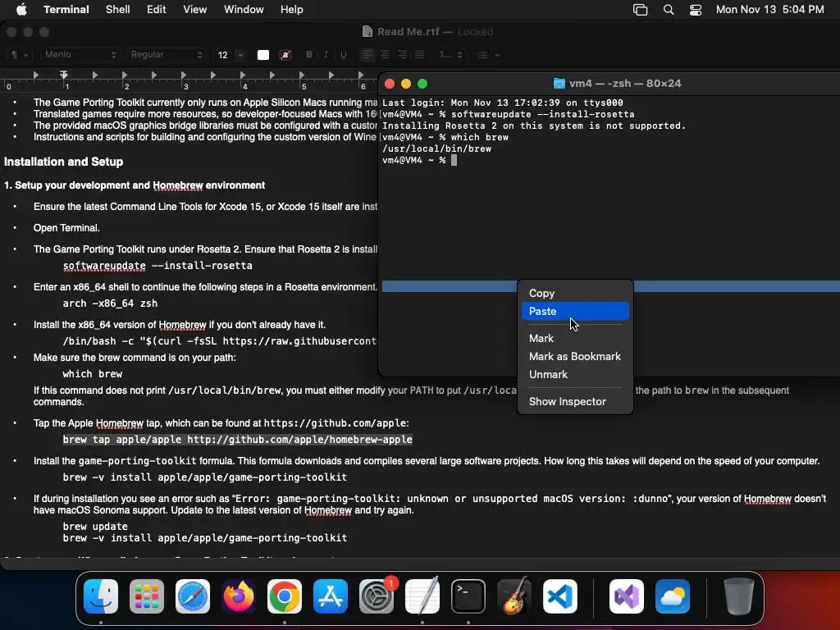Close the Terminal window

[390, 84]
